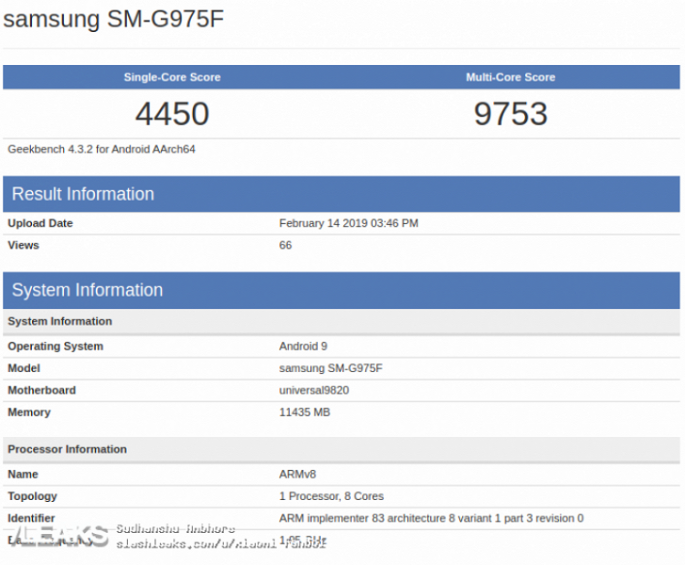The width and height of the screenshot is (685, 565).
Task: Click the multi-core score 9753
Action: [x=510, y=114]
